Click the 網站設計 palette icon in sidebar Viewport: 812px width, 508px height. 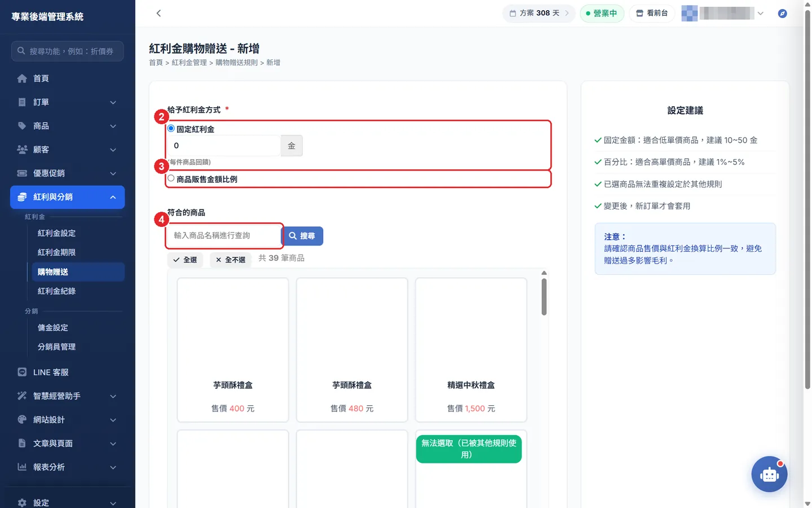coord(22,420)
